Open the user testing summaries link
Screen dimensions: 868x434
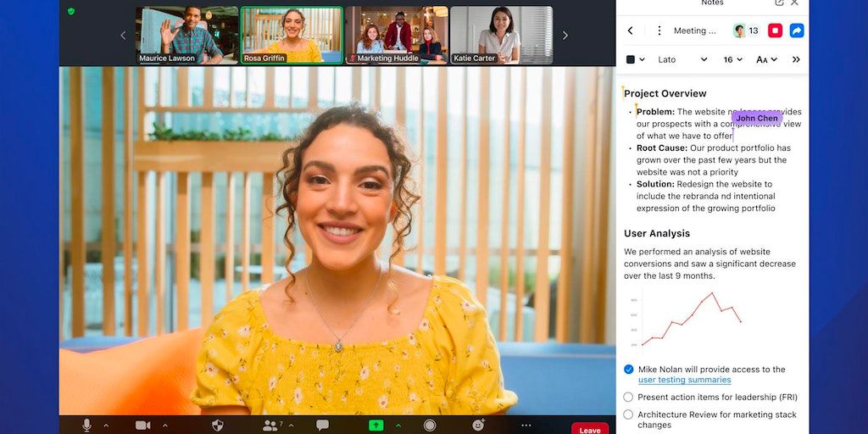pyautogui.click(x=684, y=380)
